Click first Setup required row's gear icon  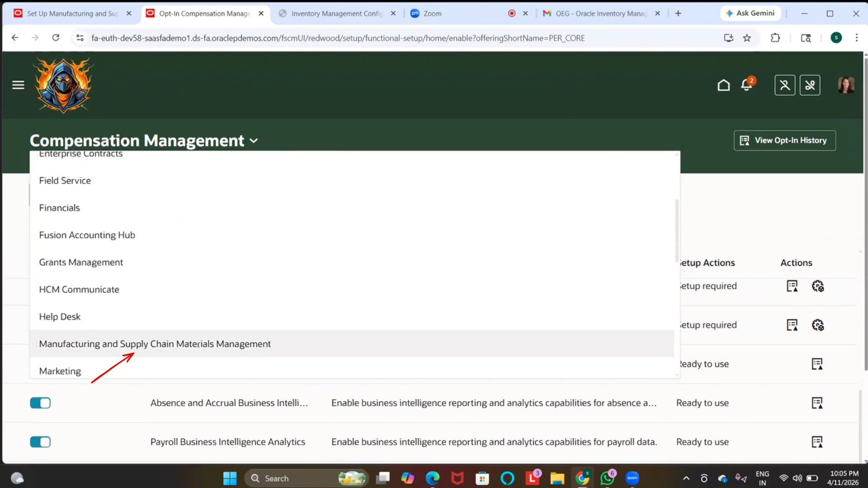tap(817, 286)
